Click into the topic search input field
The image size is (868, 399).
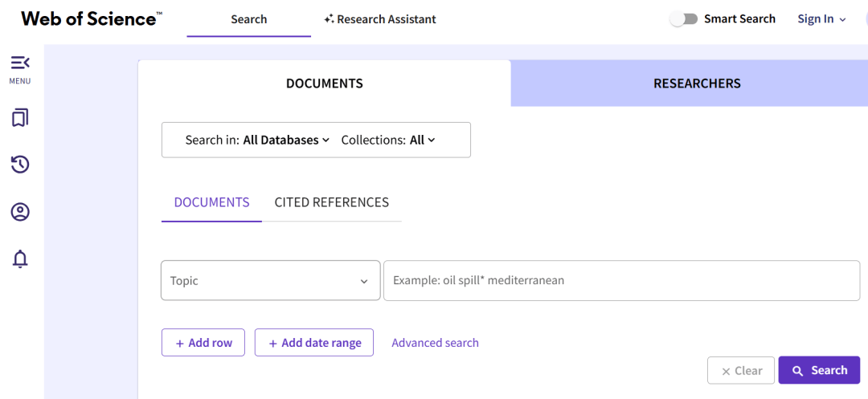(621, 281)
